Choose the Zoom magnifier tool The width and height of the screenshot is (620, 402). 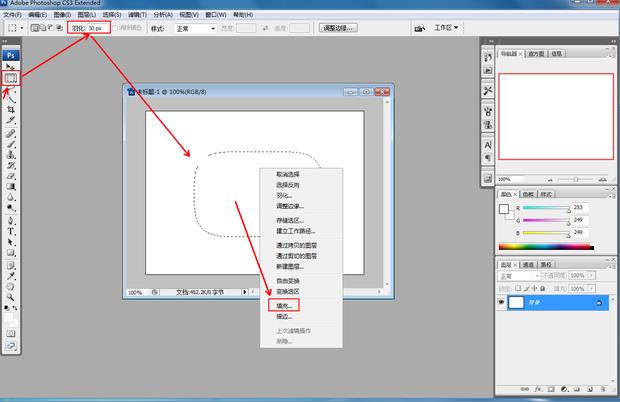[x=11, y=297]
